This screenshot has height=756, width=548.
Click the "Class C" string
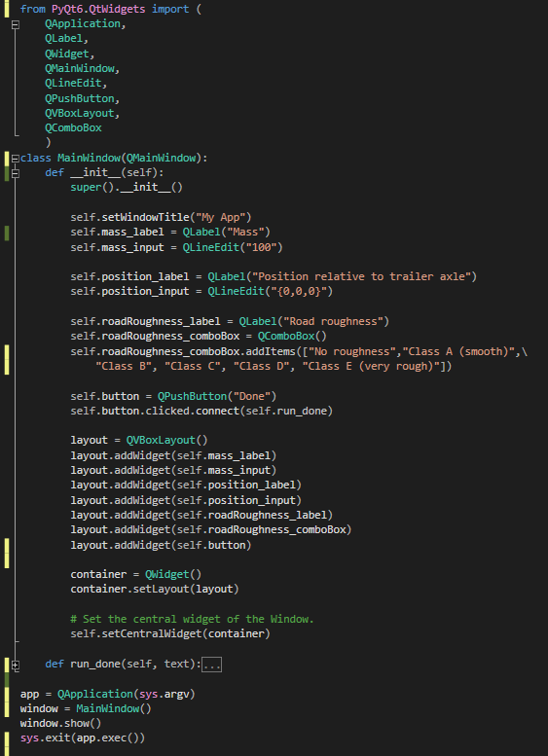click(193, 367)
